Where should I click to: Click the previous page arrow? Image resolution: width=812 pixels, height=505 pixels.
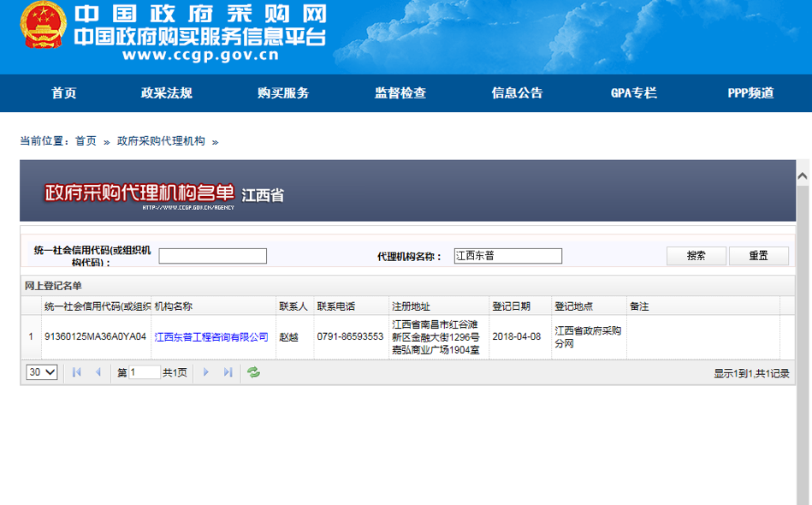tap(98, 372)
